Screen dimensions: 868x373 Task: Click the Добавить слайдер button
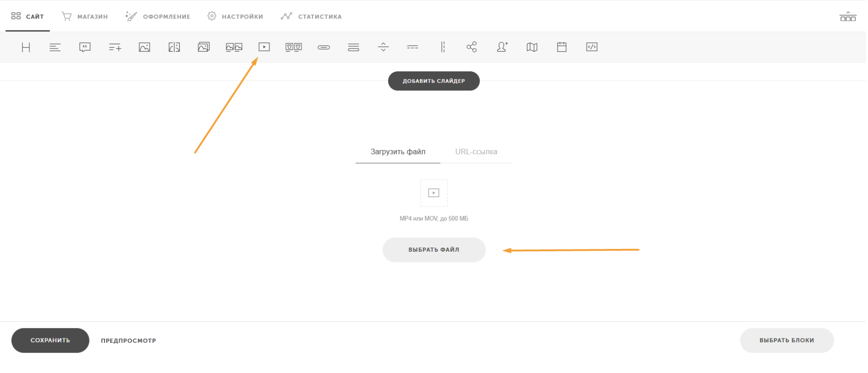pos(434,81)
